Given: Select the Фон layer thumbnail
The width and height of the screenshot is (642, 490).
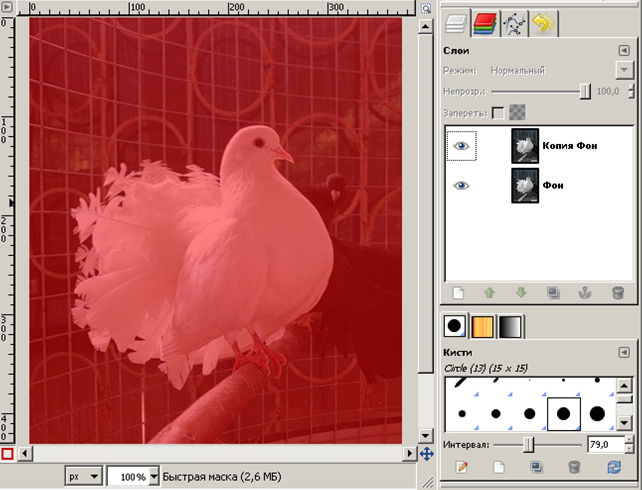Looking at the screenshot, I should [525, 185].
